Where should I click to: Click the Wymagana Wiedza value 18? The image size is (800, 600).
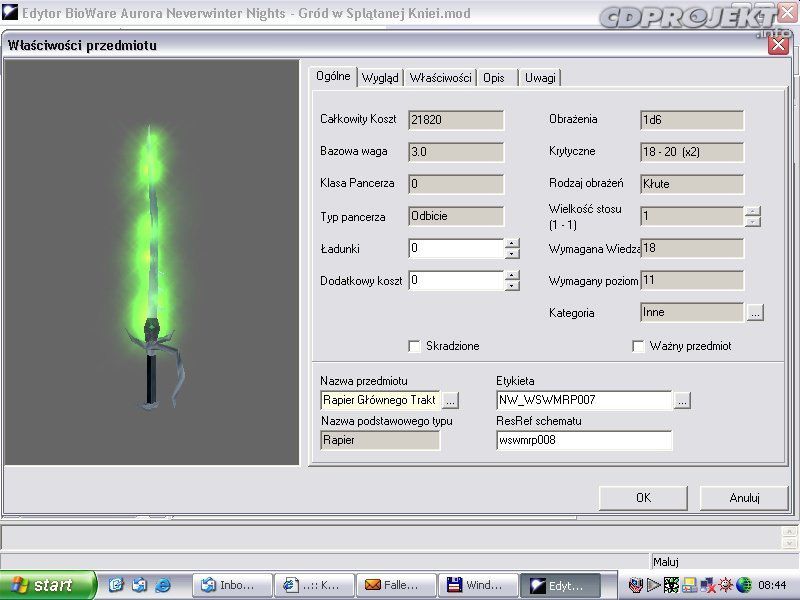point(692,248)
